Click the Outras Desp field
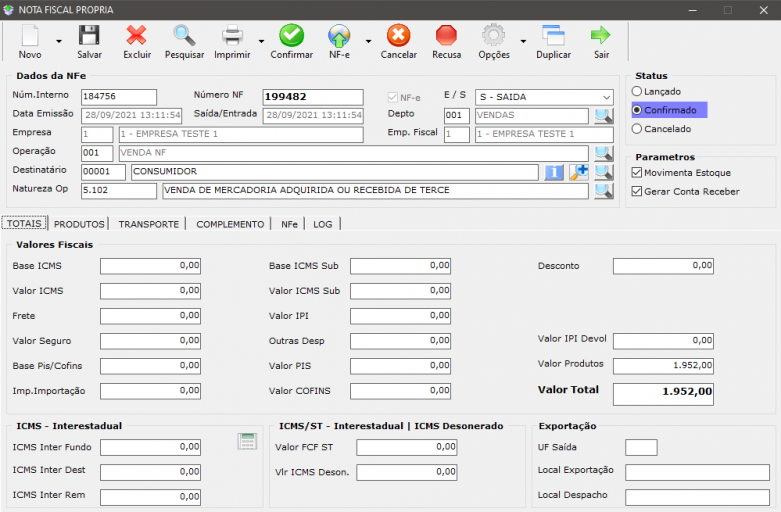Viewport: 781px width, 512px height. coord(400,341)
